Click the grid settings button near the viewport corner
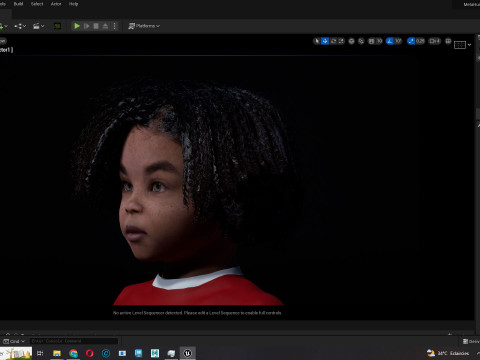The image size is (480, 360). 460,45
